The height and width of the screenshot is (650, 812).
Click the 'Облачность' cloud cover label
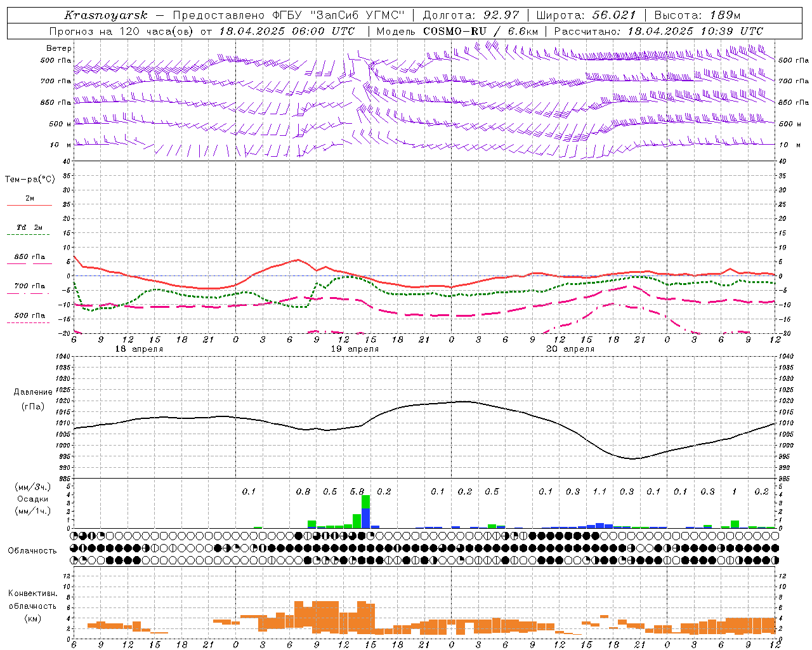[x=32, y=551]
